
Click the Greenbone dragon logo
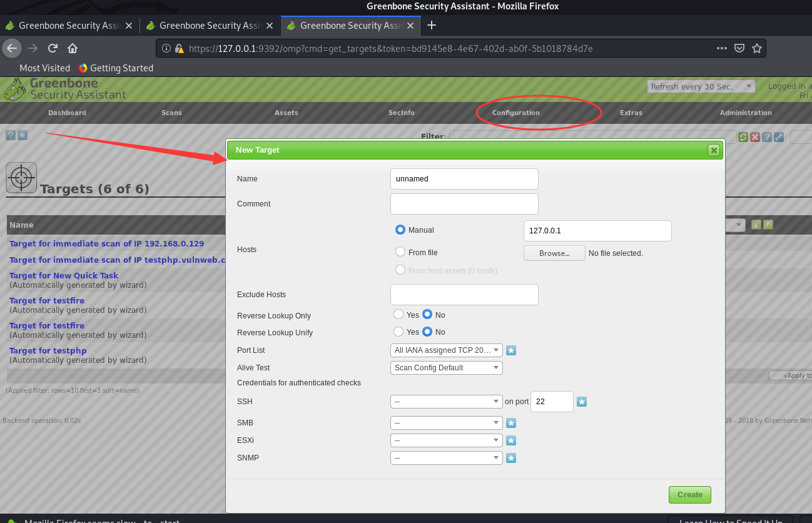click(14, 89)
